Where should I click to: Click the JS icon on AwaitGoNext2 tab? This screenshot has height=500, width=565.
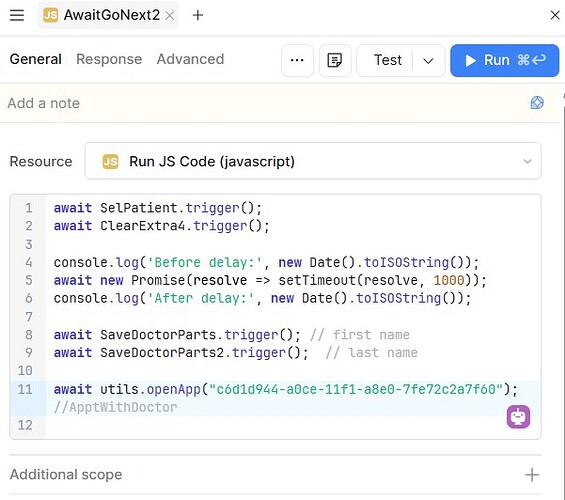click(50, 15)
